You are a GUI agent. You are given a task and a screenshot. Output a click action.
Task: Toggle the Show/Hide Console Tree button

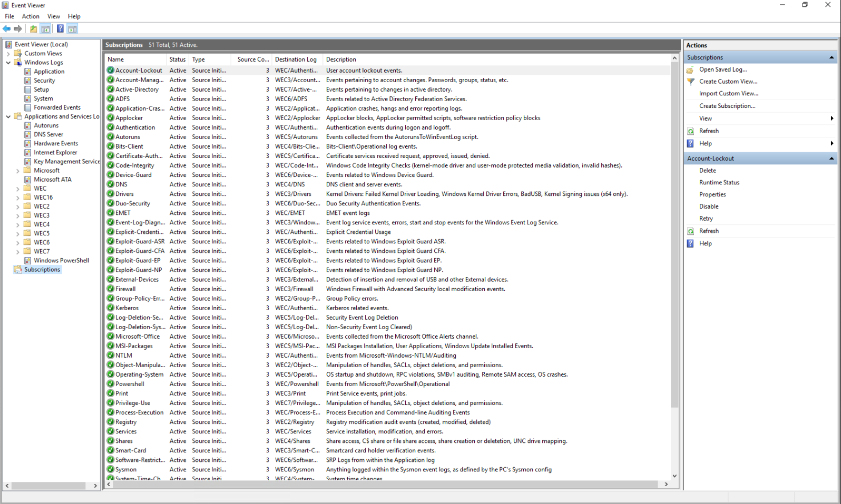coord(46,29)
